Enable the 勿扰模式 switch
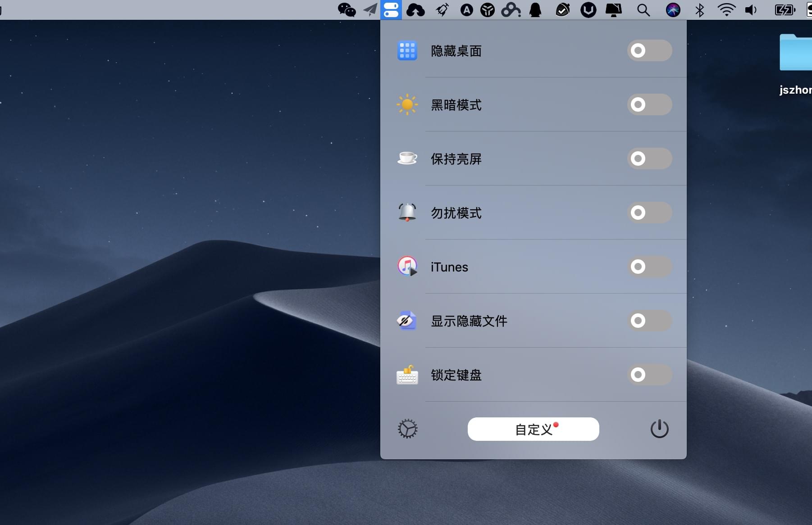This screenshot has height=525, width=812. tap(649, 213)
